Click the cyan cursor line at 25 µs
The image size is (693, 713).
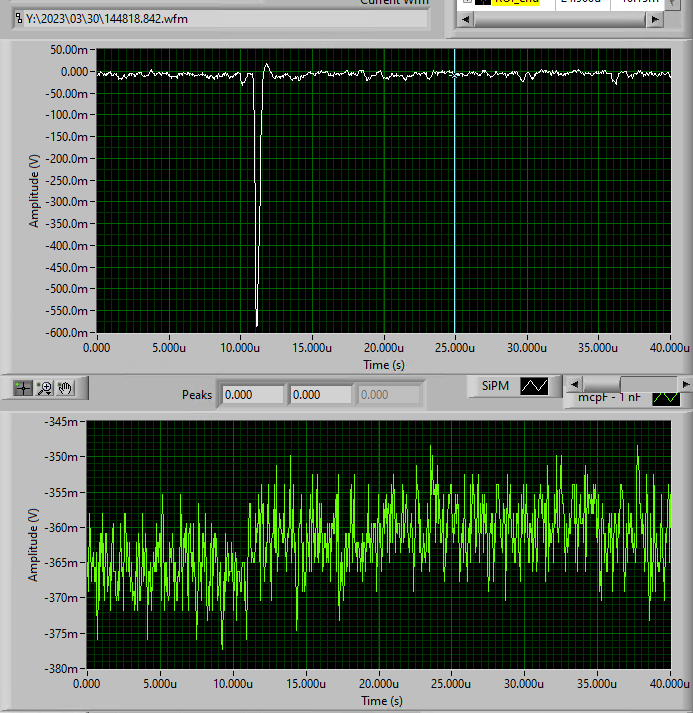(x=454, y=200)
